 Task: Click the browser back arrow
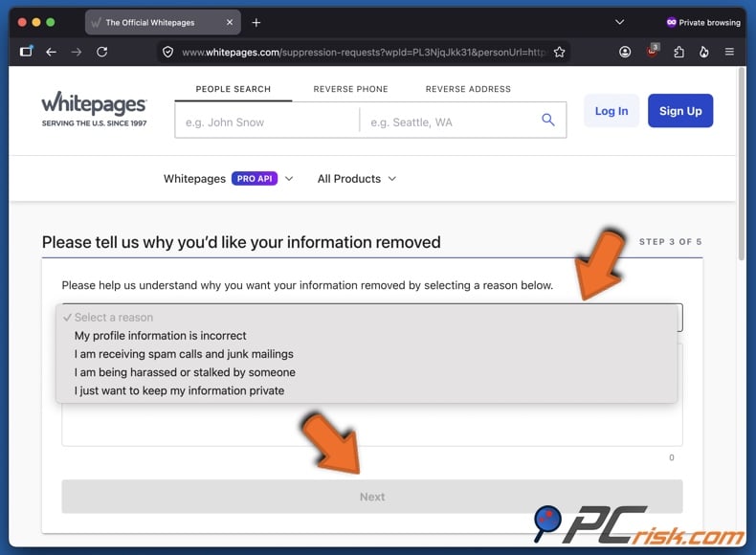[x=51, y=52]
